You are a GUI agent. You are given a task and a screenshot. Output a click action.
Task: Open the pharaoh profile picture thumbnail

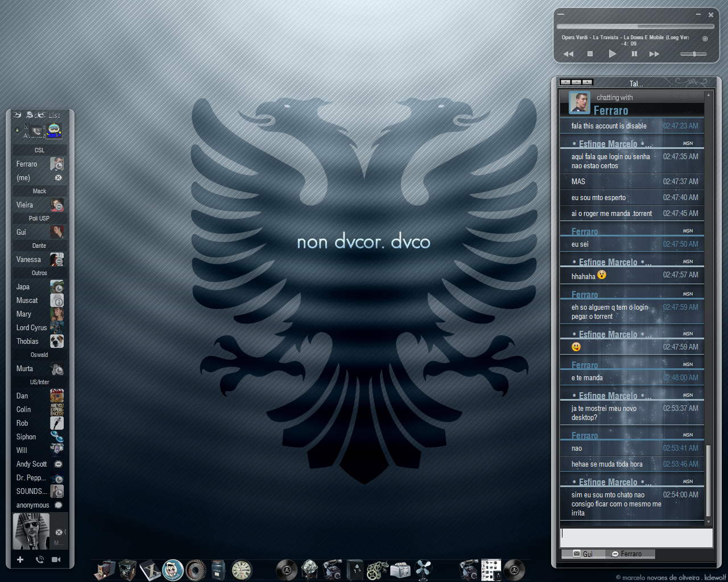31,531
